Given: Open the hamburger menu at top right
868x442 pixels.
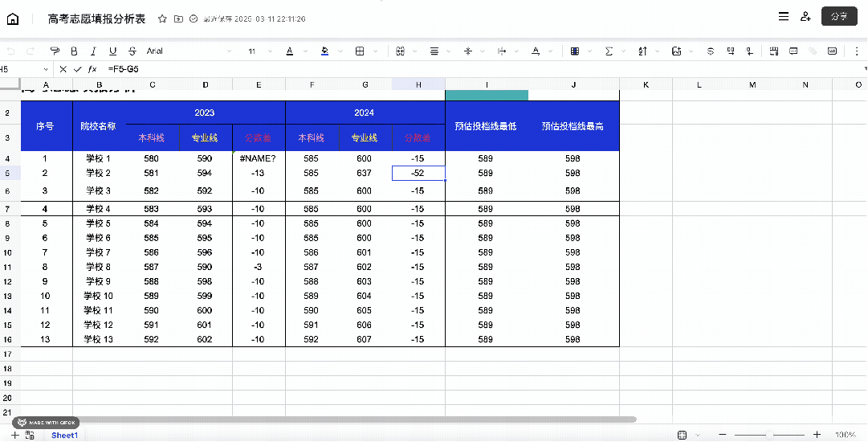Looking at the screenshot, I should point(783,17).
